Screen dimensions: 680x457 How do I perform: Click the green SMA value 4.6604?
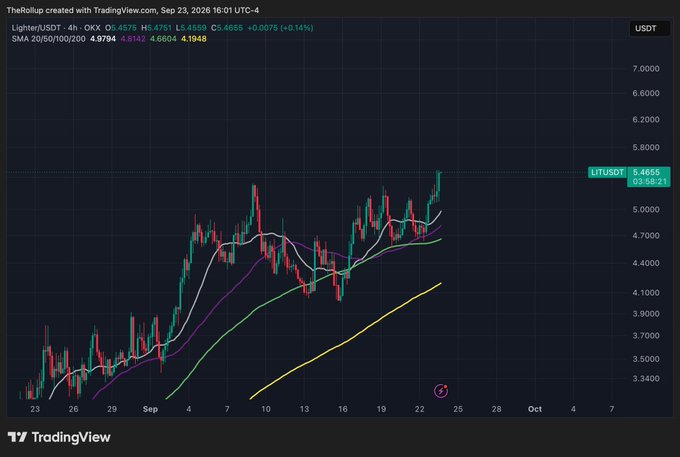163,39
